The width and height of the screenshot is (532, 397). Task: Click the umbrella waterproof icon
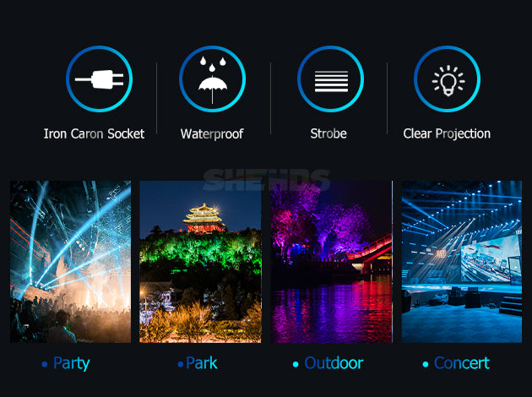pyautogui.click(x=213, y=79)
